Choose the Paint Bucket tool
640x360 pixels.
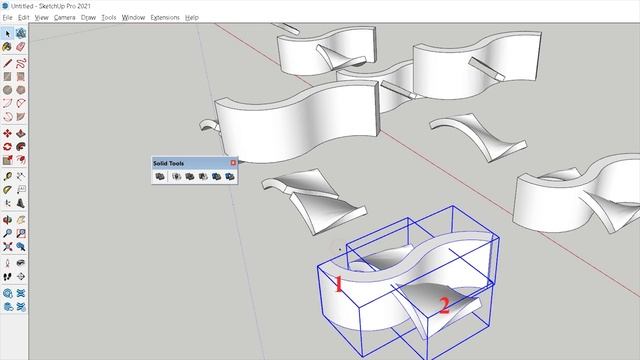(7, 47)
